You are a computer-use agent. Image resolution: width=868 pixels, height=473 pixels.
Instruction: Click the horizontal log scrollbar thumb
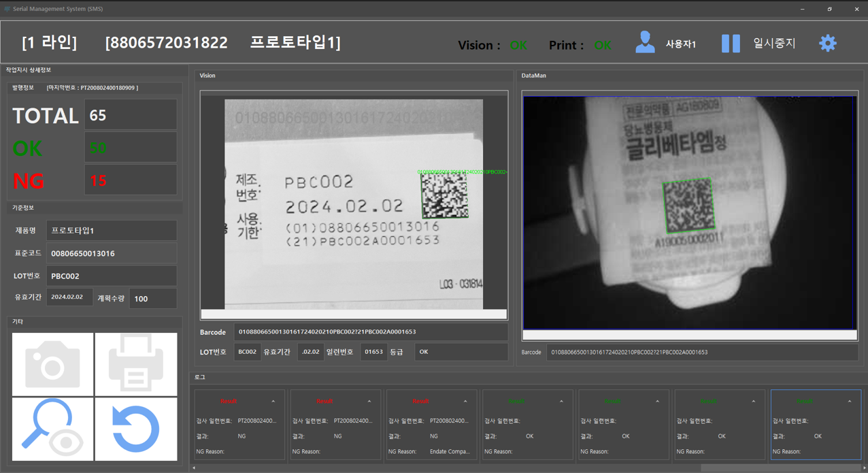coord(780,468)
